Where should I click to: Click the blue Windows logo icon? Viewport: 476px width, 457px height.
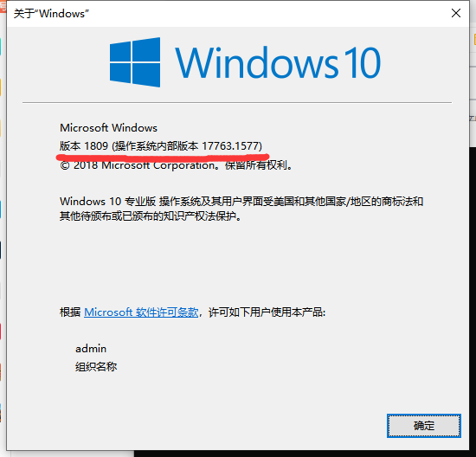[135, 62]
